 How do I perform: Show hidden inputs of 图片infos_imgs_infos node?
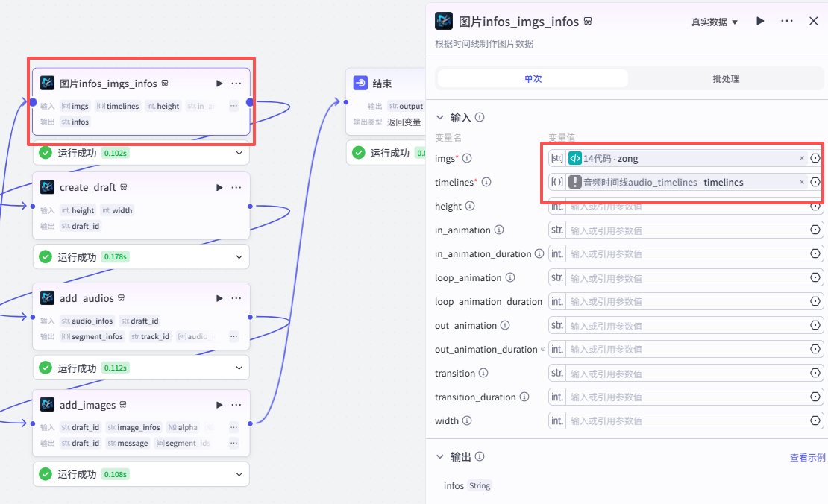click(233, 106)
